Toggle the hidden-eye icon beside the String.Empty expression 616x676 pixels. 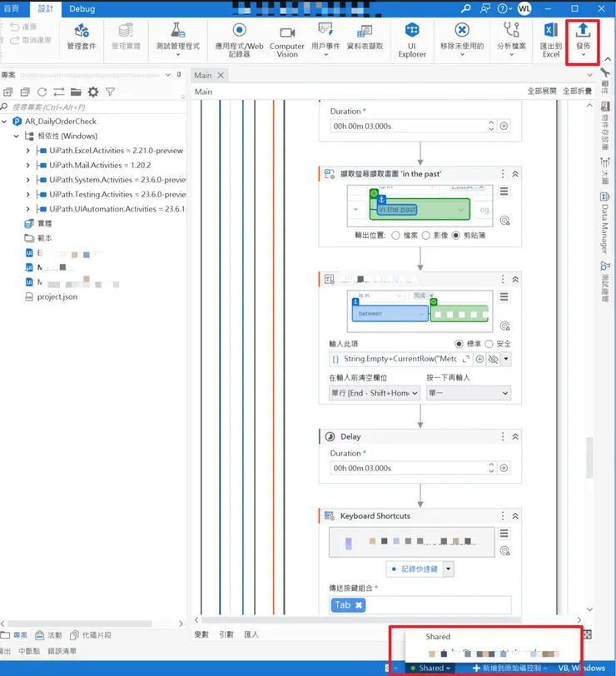point(493,359)
